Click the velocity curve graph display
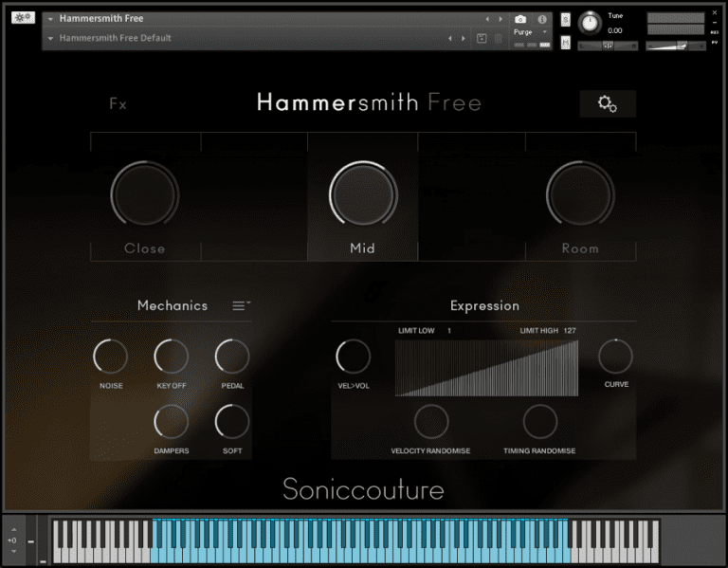This screenshot has width=728, height=568. [x=486, y=368]
